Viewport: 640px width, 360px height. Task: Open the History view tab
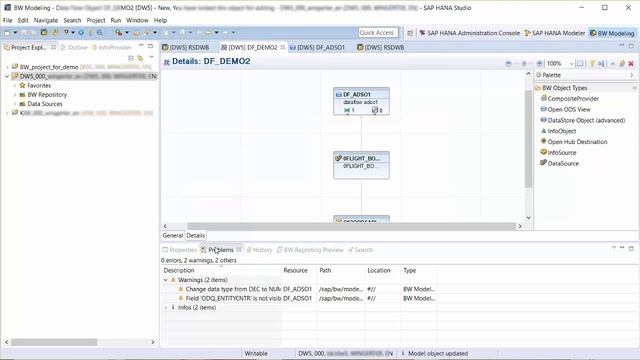coord(259,250)
